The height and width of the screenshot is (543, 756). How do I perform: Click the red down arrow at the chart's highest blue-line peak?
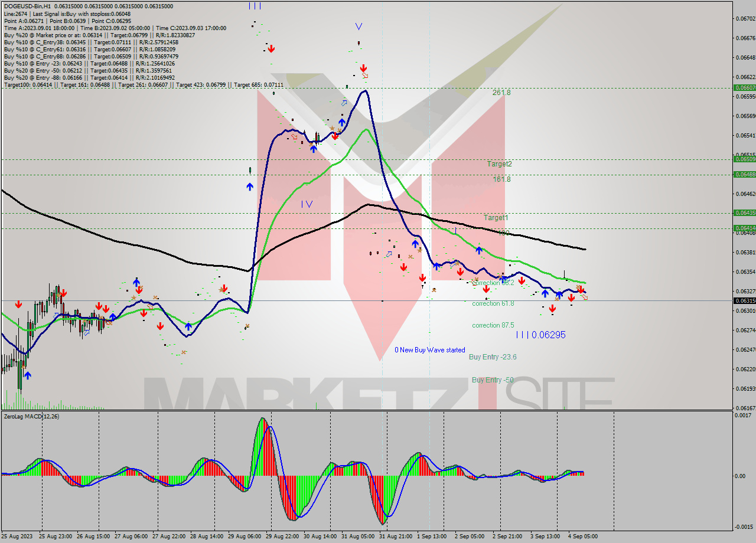[x=363, y=68]
